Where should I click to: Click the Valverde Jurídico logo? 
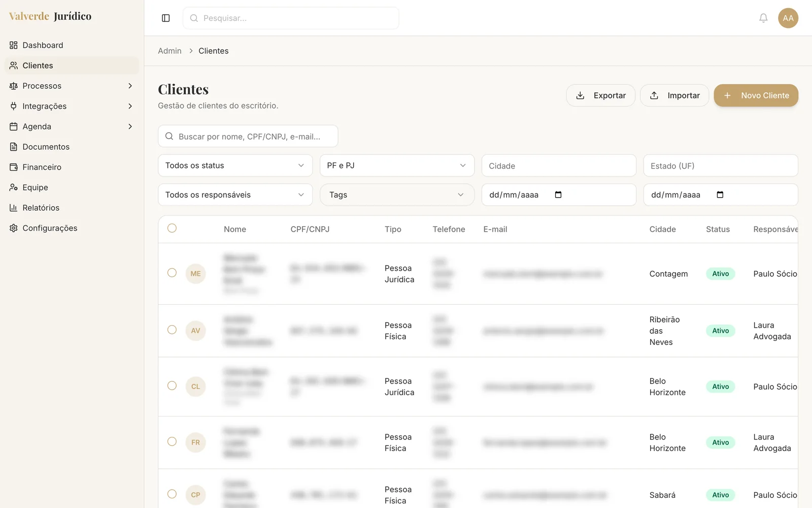pos(50,16)
